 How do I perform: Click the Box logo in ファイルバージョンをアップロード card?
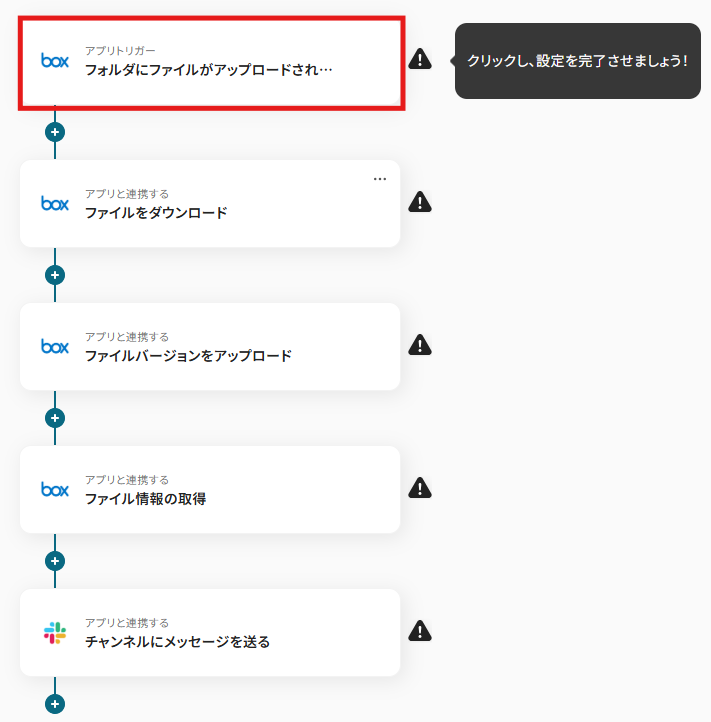click(x=55, y=346)
